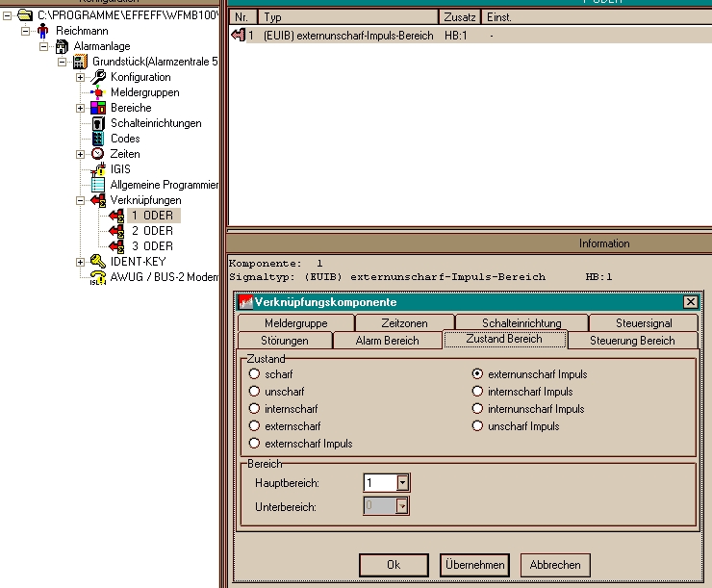Click the Zeiten clock icon
Image resolution: width=712 pixels, height=588 pixels.
tap(98, 154)
